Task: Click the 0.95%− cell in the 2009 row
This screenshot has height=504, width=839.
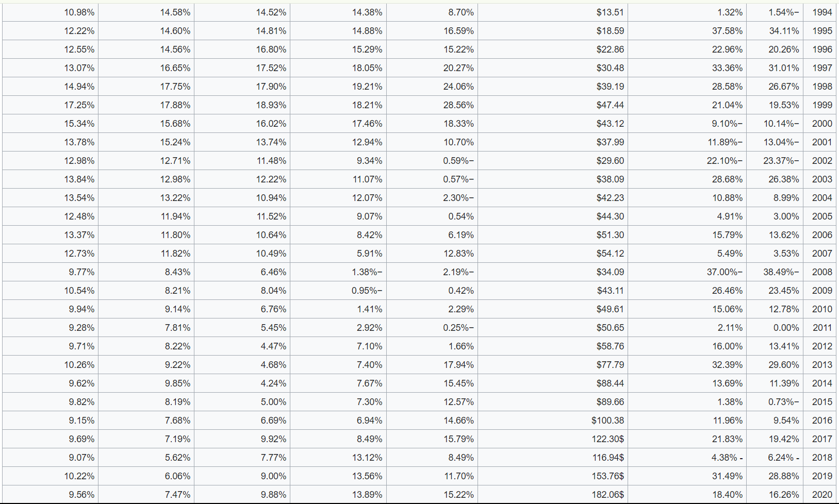Action: (367, 291)
